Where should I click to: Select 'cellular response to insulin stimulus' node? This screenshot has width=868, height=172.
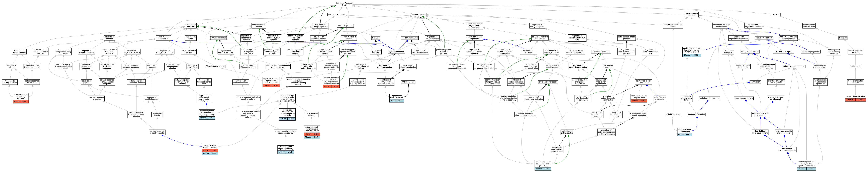click(157, 132)
